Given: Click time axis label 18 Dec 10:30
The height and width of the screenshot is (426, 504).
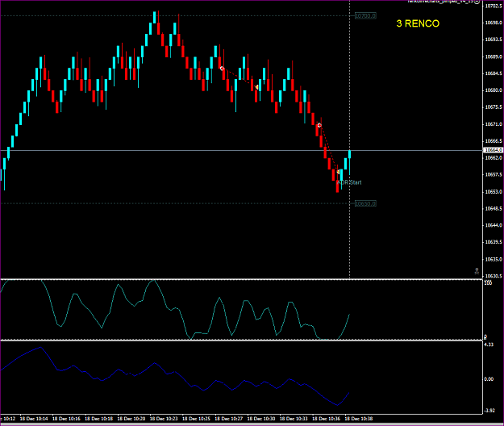Looking at the screenshot, I should 261,419.
